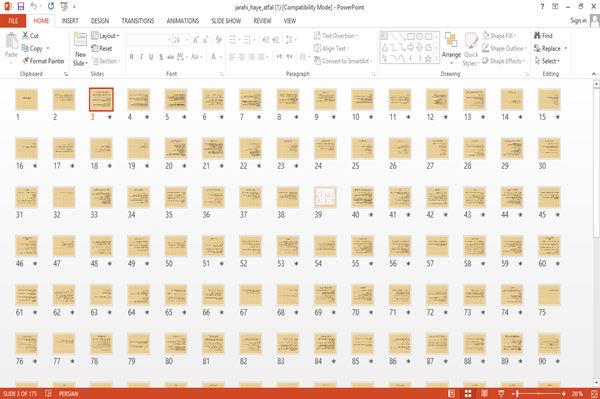This screenshot has height=399, width=600.
Task: Save the presentation from the quick access toolbar
Action: [21, 7]
